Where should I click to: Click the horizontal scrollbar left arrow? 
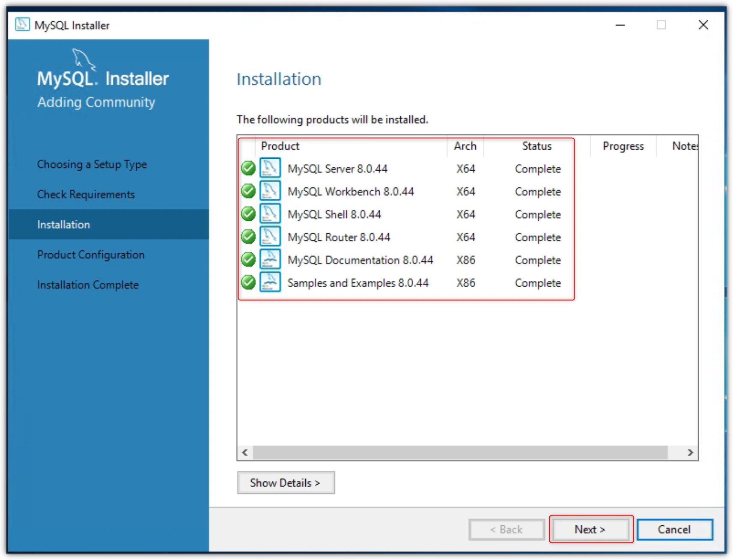[x=245, y=452]
